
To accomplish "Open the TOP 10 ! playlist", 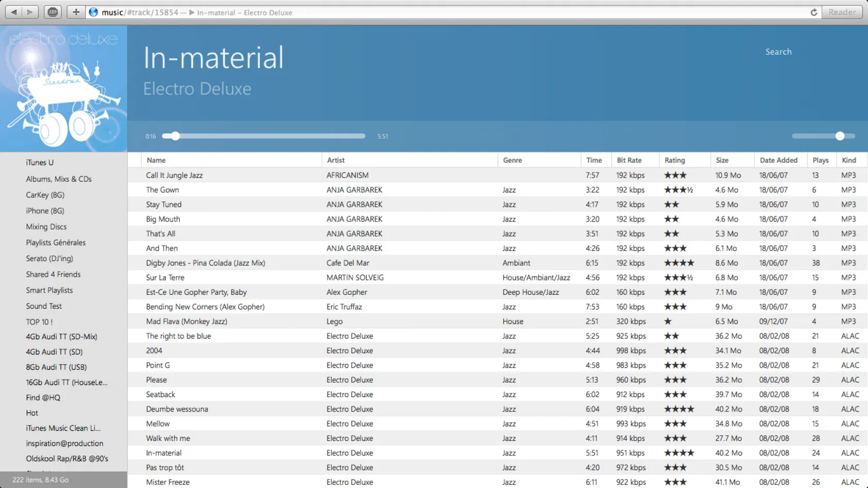I will click(39, 322).
